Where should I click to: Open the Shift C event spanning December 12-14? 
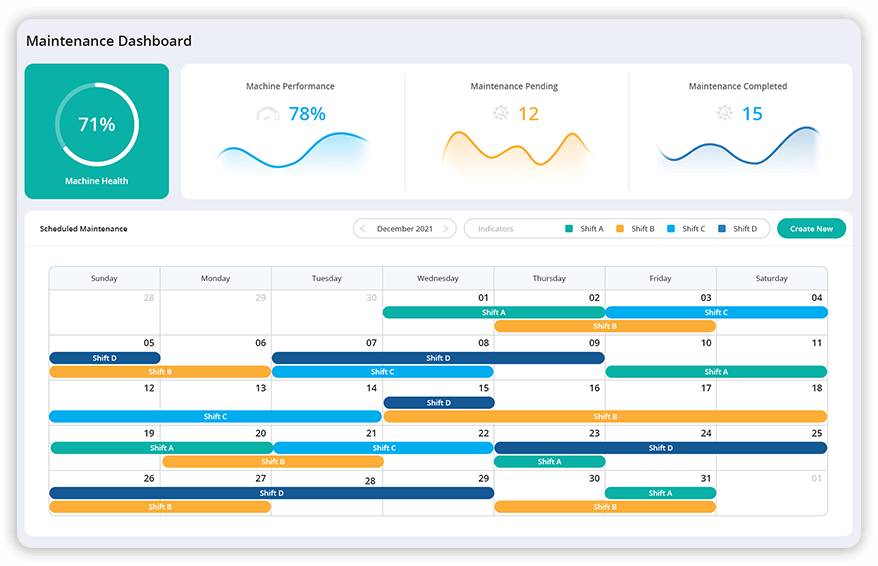[215, 417]
